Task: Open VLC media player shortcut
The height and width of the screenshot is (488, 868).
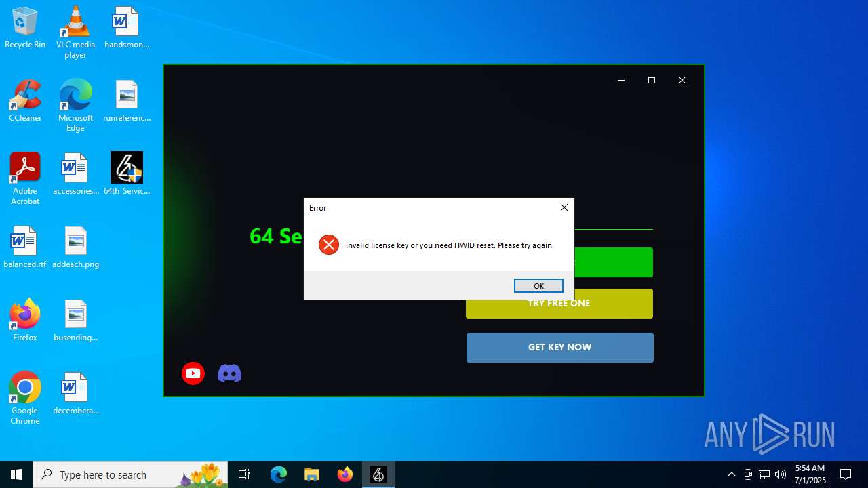Action: pos(75,33)
